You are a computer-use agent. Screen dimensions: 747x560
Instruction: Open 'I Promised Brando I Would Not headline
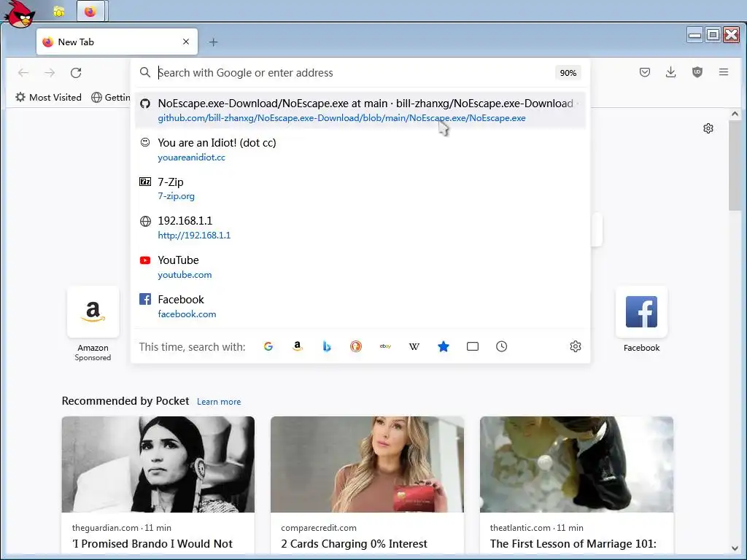[152, 544]
